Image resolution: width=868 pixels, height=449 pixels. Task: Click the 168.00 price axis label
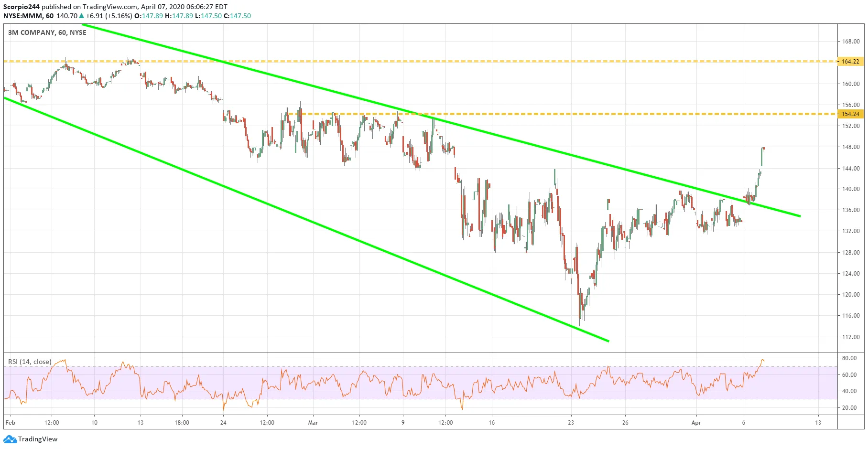[x=851, y=42]
